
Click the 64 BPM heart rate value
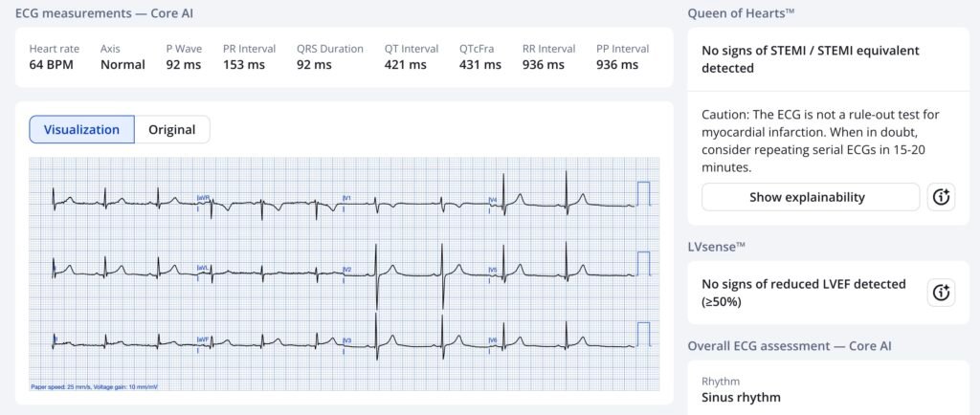(54, 65)
